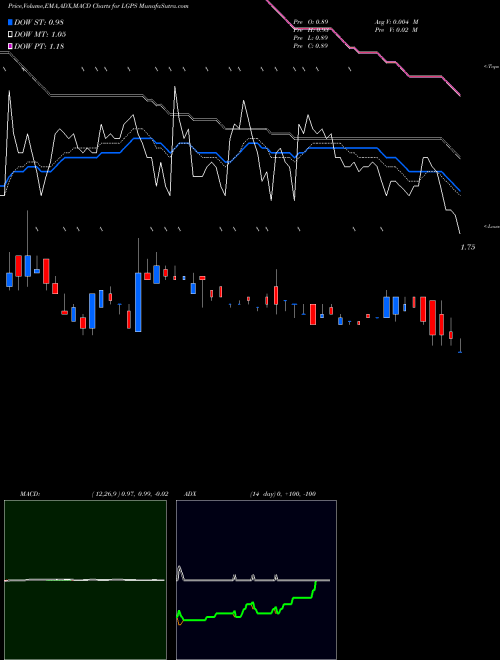The width and height of the screenshot is (500, 660).
Task: Click the 'Pre V: 0.02 M' volume text
Action: [396, 30]
